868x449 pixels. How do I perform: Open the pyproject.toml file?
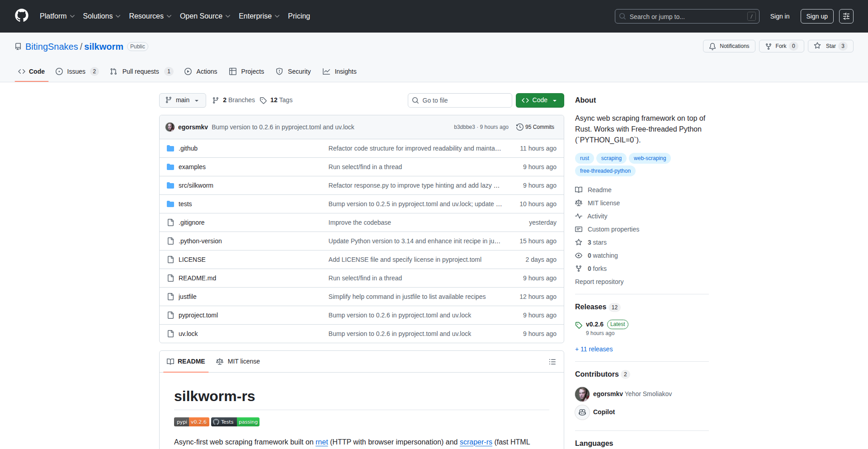pyautogui.click(x=198, y=315)
